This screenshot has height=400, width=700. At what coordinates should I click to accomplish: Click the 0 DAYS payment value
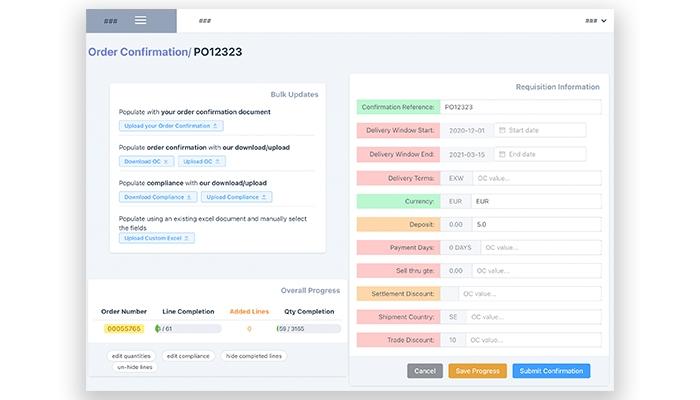460,248
